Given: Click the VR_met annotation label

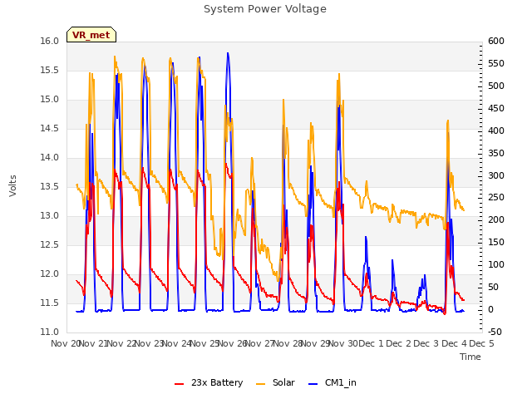Looking at the screenshot, I should [91, 35].
